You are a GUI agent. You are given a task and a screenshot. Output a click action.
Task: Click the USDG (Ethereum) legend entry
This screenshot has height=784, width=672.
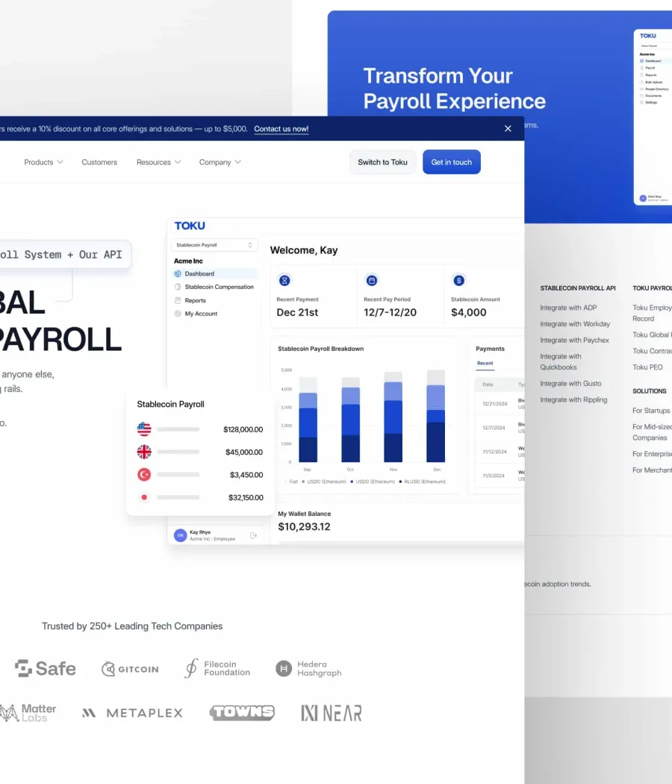point(373,482)
